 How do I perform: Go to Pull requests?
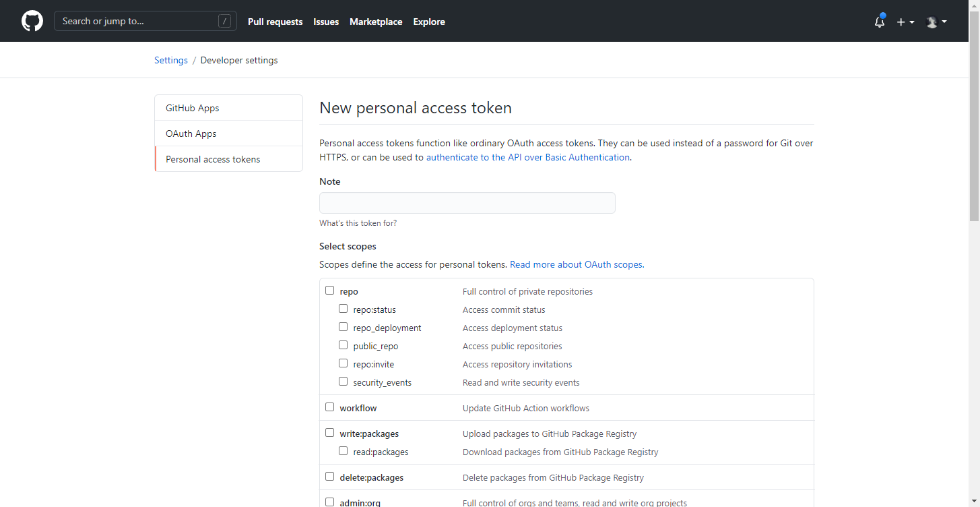click(x=275, y=22)
